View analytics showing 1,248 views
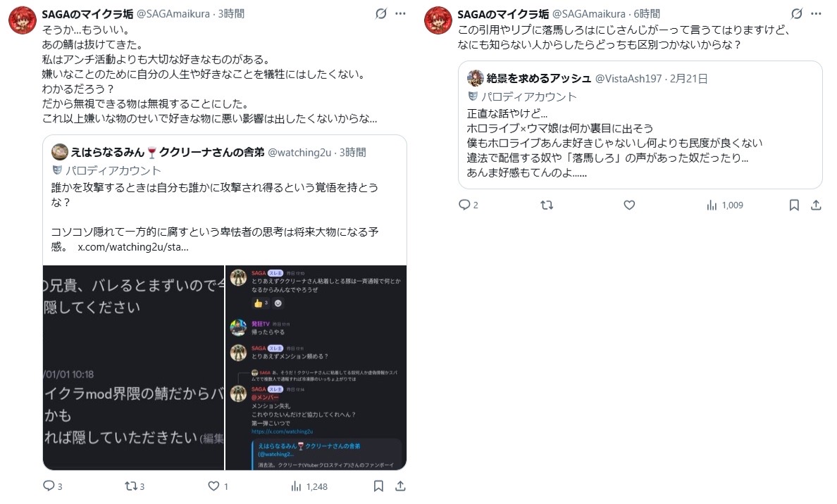The height and width of the screenshot is (504, 837). [309, 486]
